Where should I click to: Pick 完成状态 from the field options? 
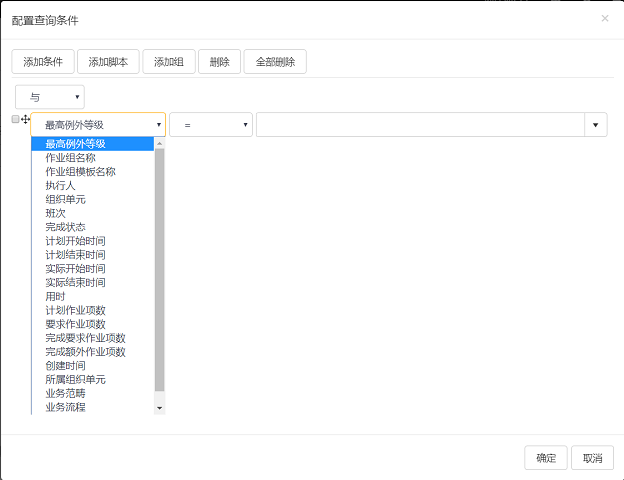pyautogui.click(x=65, y=227)
